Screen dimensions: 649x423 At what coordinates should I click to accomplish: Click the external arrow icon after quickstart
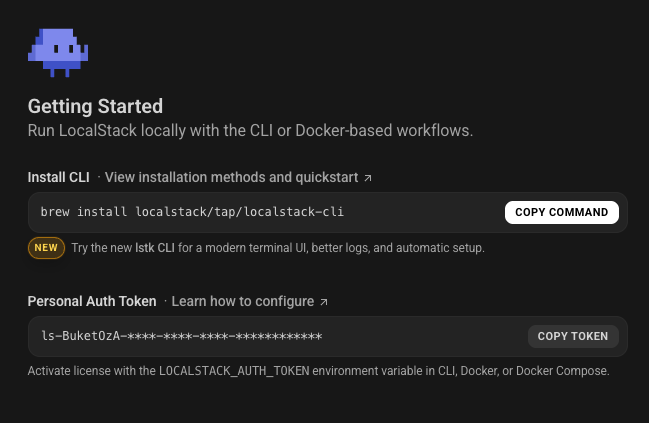point(368,178)
